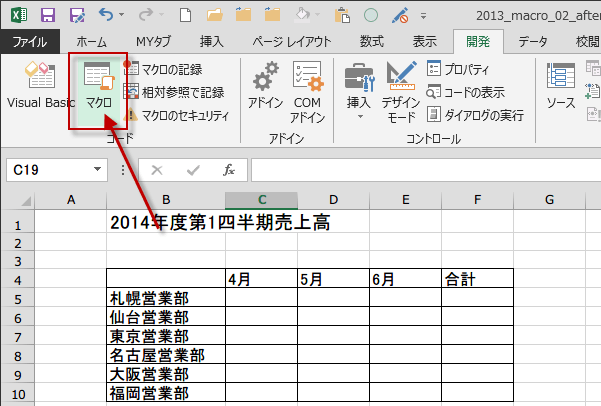Image resolution: width=601 pixels, height=406 pixels.
Task: Select the 福岡営業部 cell
Action: coord(166,393)
